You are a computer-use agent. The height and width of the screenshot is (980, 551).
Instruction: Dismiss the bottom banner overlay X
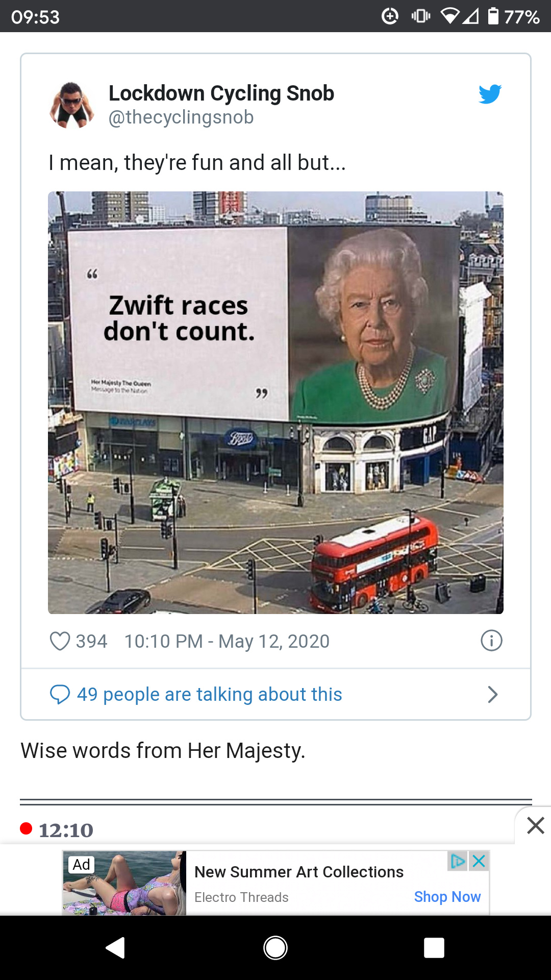click(x=535, y=825)
